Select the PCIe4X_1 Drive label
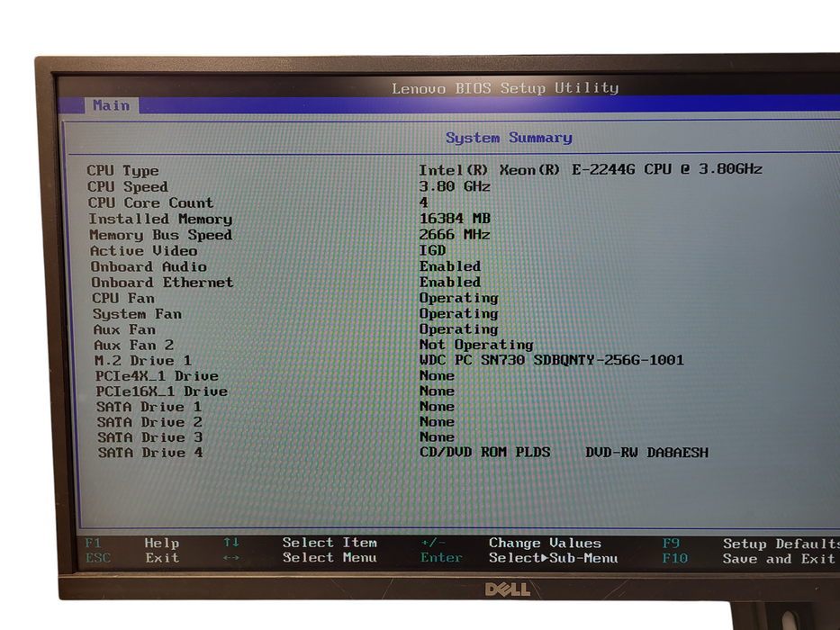The image size is (840, 630). (x=157, y=376)
